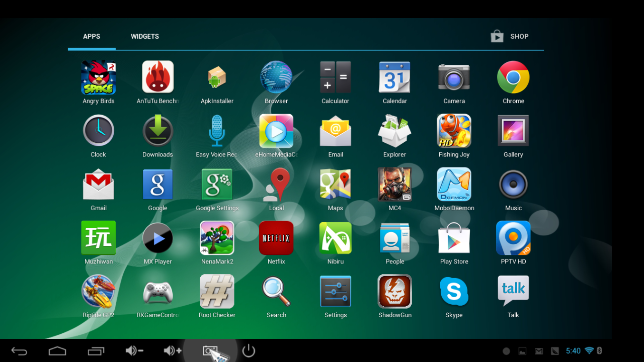Viewport: 644px width, 362px height.
Task: Open MX Player
Action: pos(158,238)
